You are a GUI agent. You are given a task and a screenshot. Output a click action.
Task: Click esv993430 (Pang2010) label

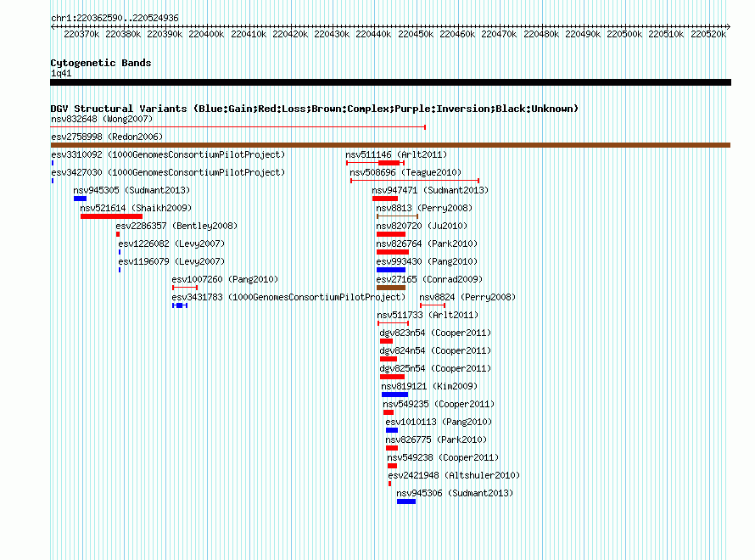[427, 261]
